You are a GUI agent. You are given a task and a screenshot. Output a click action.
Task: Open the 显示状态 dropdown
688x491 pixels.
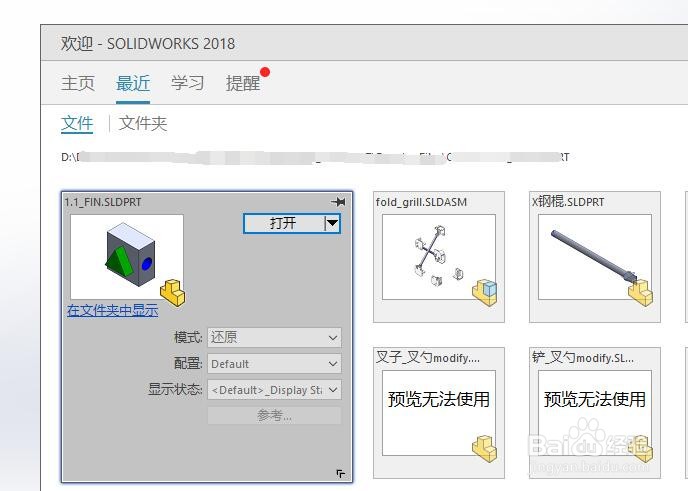pyautogui.click(x=274, y=390)
